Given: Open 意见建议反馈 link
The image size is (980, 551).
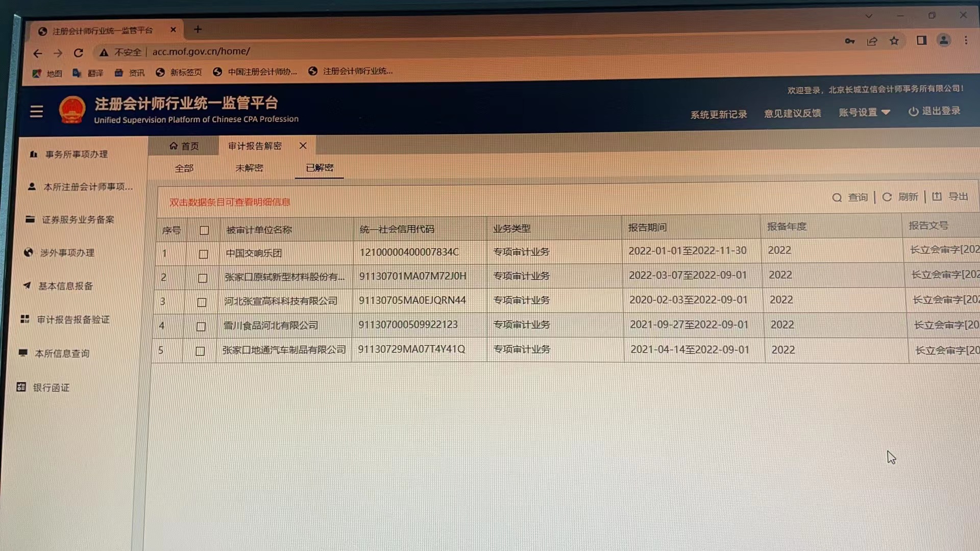Looking at the screenshot, I should (792, 113).
